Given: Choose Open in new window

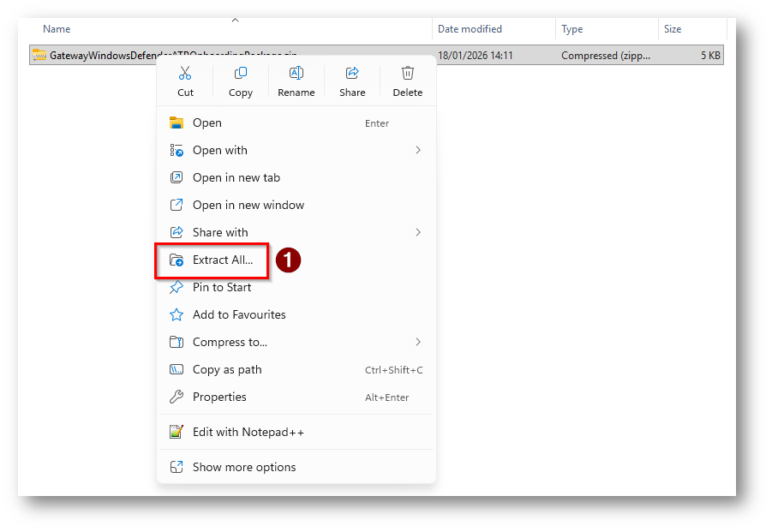Looking at the screenshot, I should point(248,206).
